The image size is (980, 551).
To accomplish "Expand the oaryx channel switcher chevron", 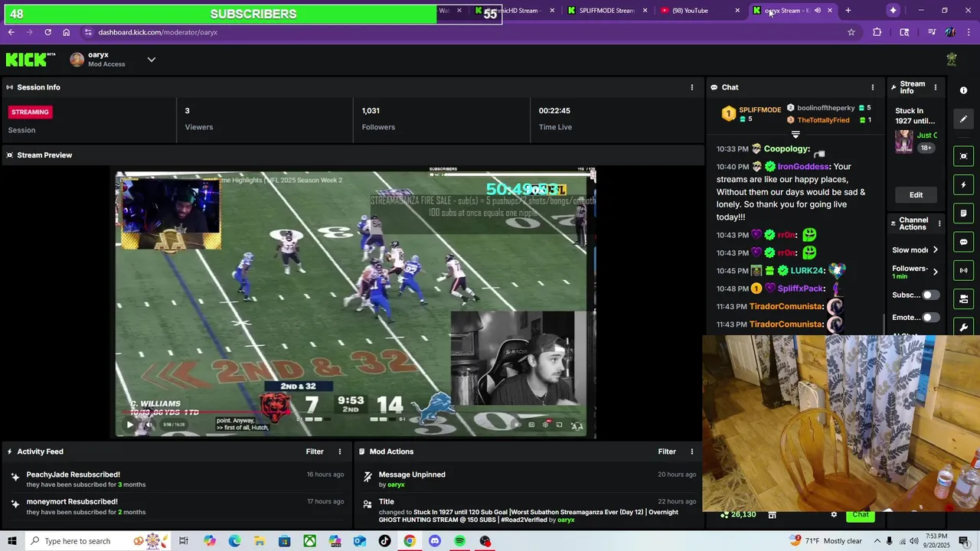I will point(151,60).
